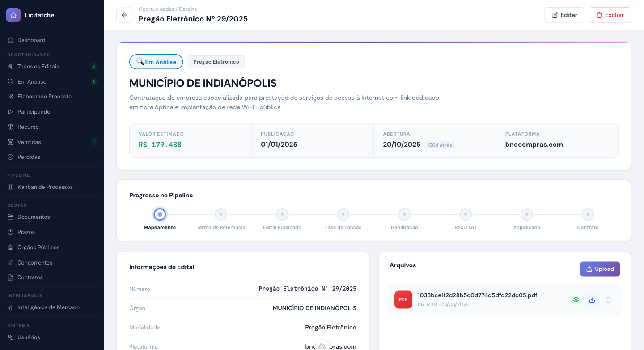This screenshot has height=350, width=644.
Task: Download the PDF file using download icon
Action: click(x=592, y=300)
